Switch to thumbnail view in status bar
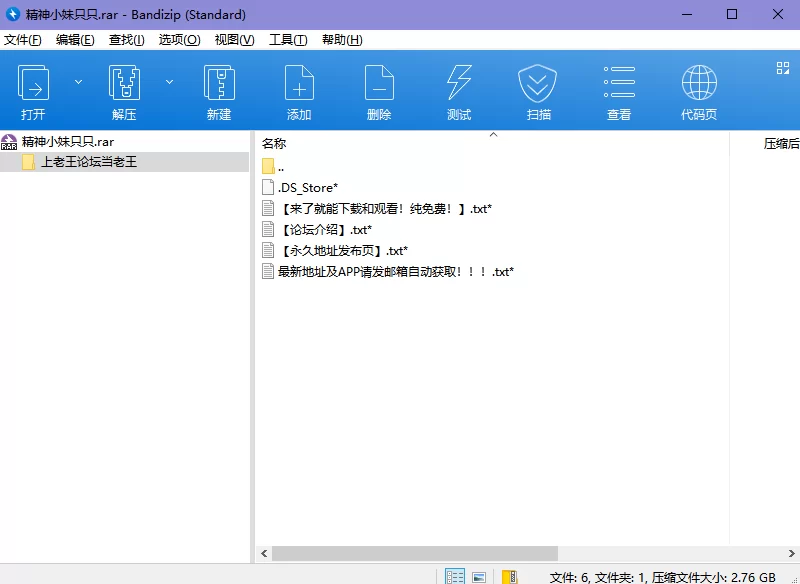Viewport: 800px width, 584px height. click(480, 577)
